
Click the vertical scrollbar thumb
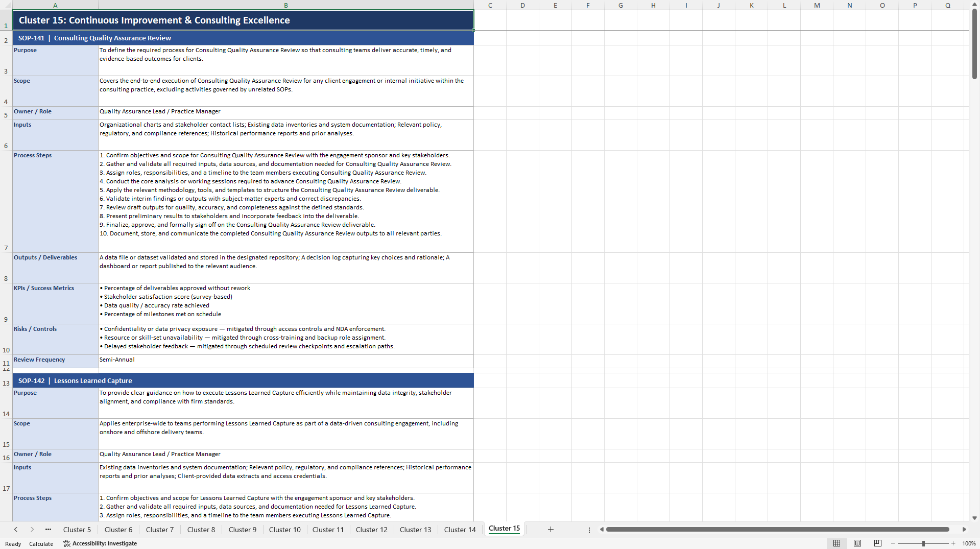(x=974, y=44)
